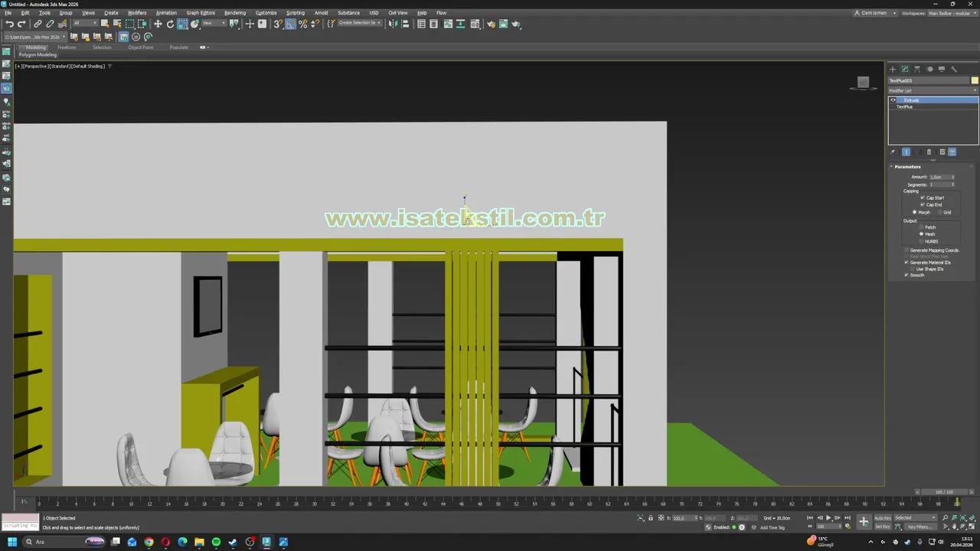The image size is (980, 551).
Task: Open the Modifiers menu
Action: click(137, 13)
